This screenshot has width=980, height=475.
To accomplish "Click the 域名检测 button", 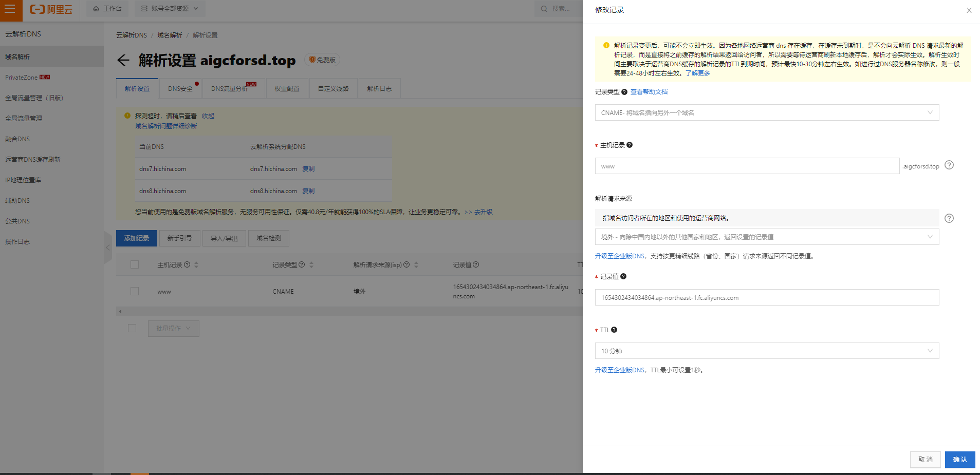I will 269,238.
